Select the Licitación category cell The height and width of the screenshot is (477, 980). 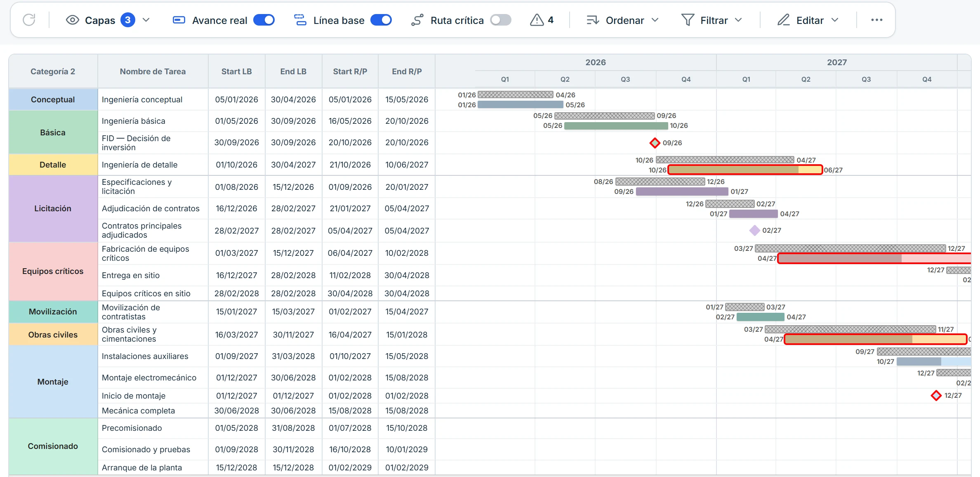(53, 208)
